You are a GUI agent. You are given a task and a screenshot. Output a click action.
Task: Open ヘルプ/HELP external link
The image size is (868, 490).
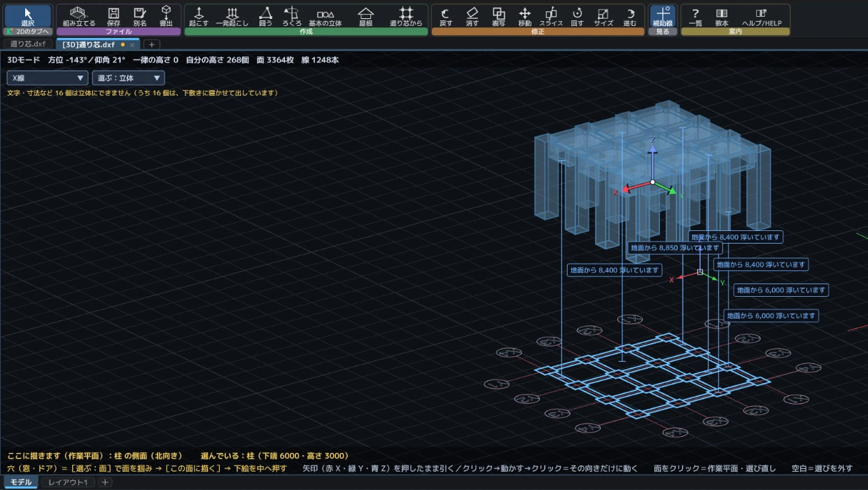762,16
